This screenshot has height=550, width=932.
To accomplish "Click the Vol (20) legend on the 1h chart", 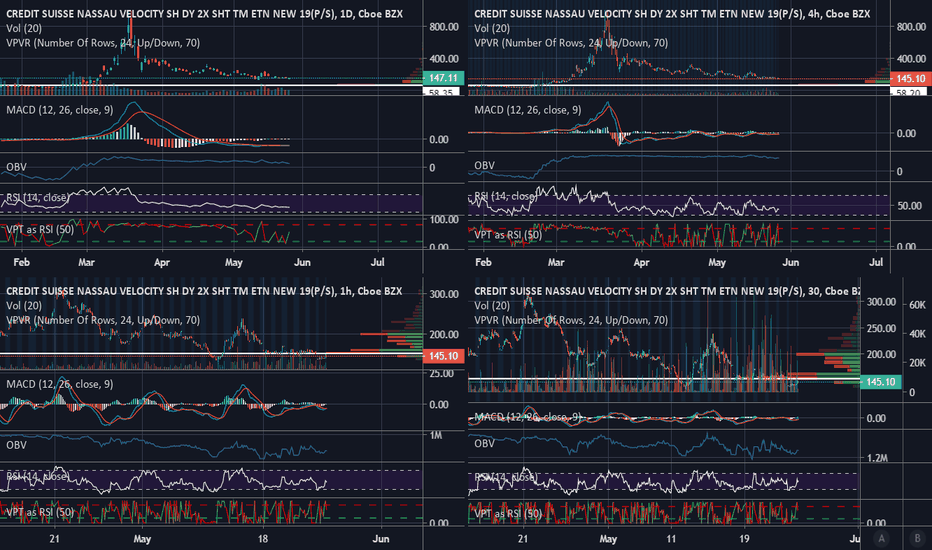I will point(24,306).
